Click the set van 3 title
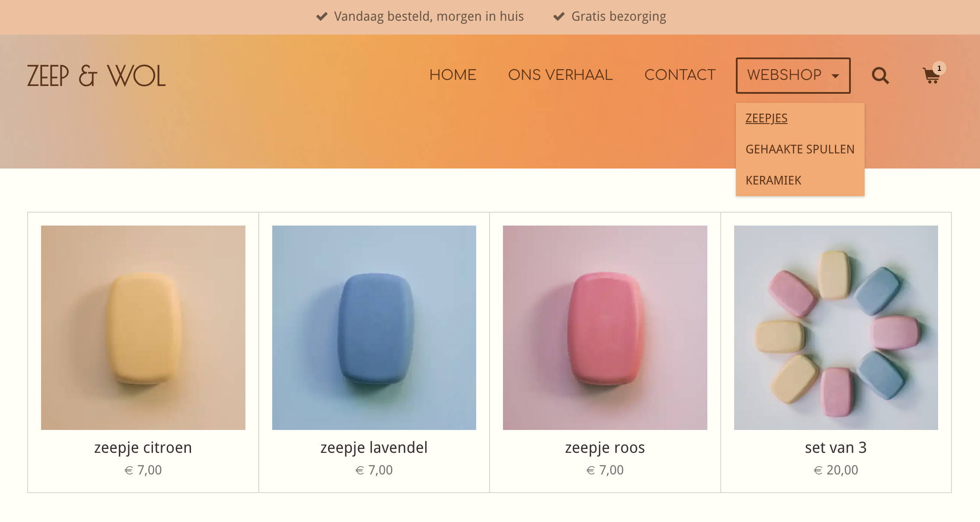Viewport: 980px width, 522px height. (836, 448)
